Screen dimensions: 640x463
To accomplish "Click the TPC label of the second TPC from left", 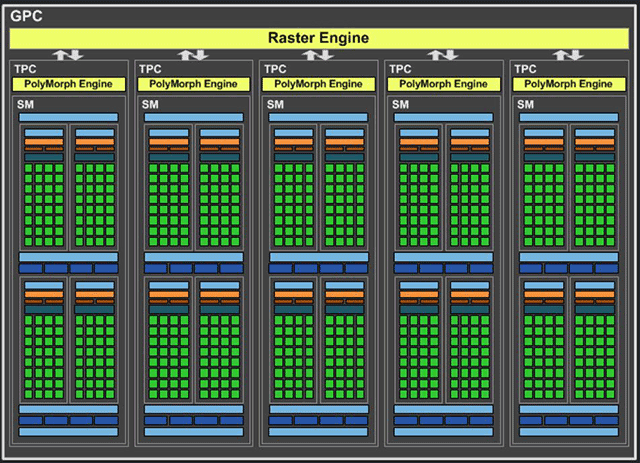I will 150,69.
